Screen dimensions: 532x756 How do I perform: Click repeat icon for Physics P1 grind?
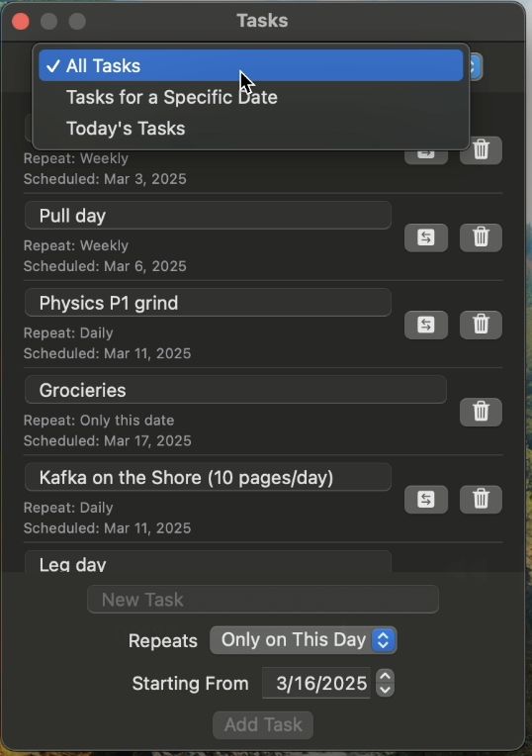click(x=426, y=325)
